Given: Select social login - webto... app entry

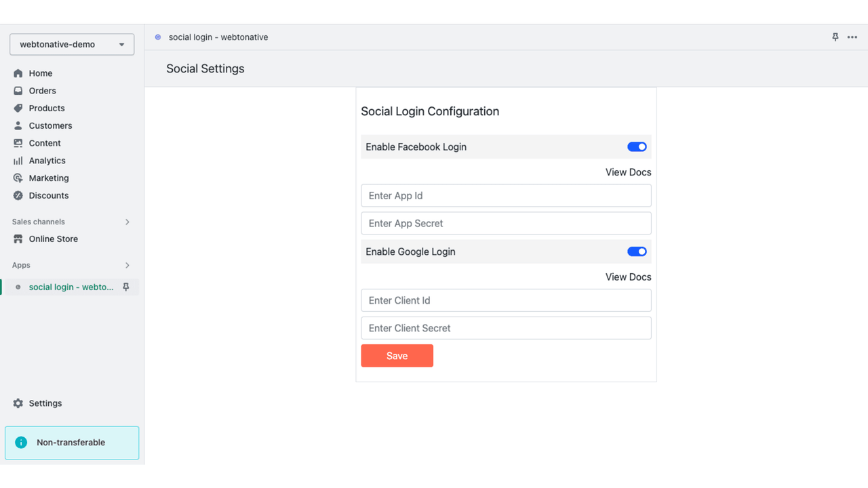Looking at the screenshot, I should pyautogui.click(x=71, y=287).
